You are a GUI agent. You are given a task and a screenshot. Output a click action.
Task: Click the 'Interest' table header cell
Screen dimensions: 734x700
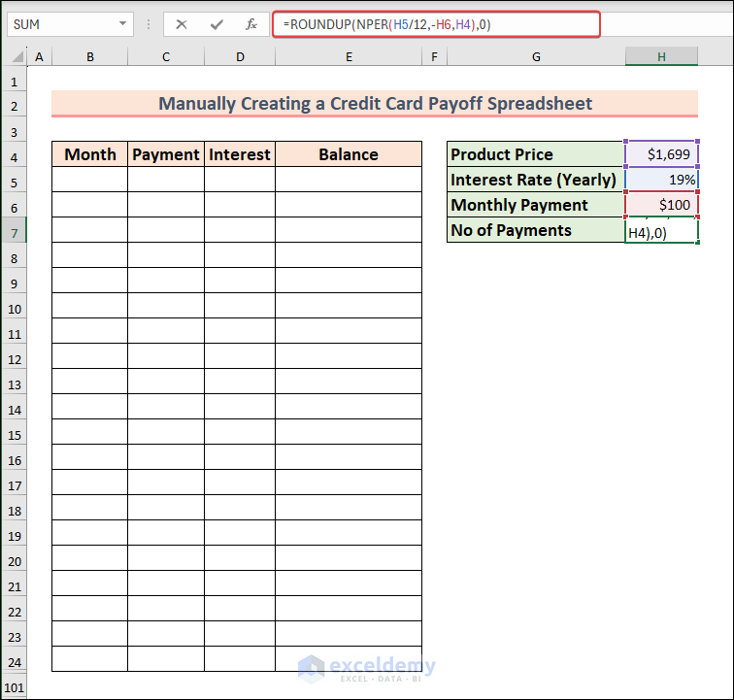(240, 154)
